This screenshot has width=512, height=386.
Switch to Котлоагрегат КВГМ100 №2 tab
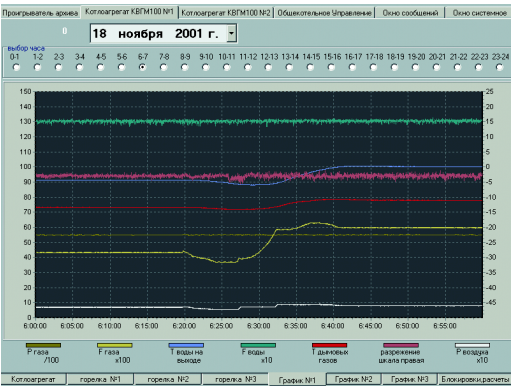tap(226, 13)
